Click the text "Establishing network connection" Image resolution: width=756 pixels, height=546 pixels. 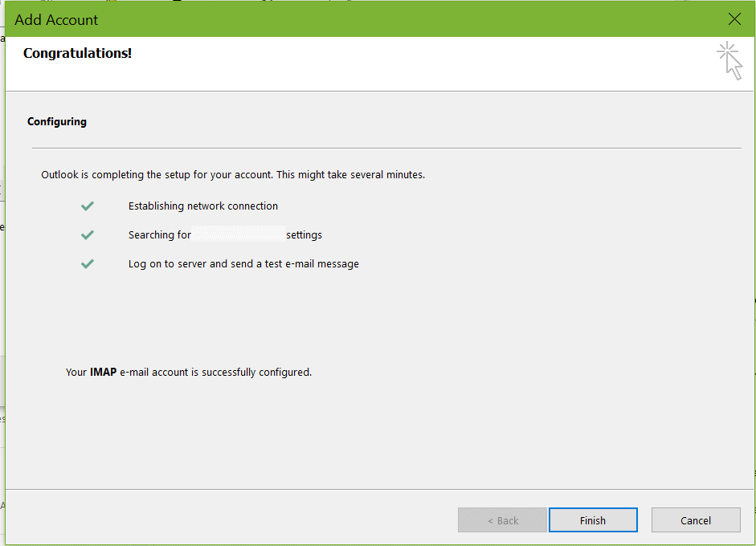pyautogui.click(x=203, y=206)
